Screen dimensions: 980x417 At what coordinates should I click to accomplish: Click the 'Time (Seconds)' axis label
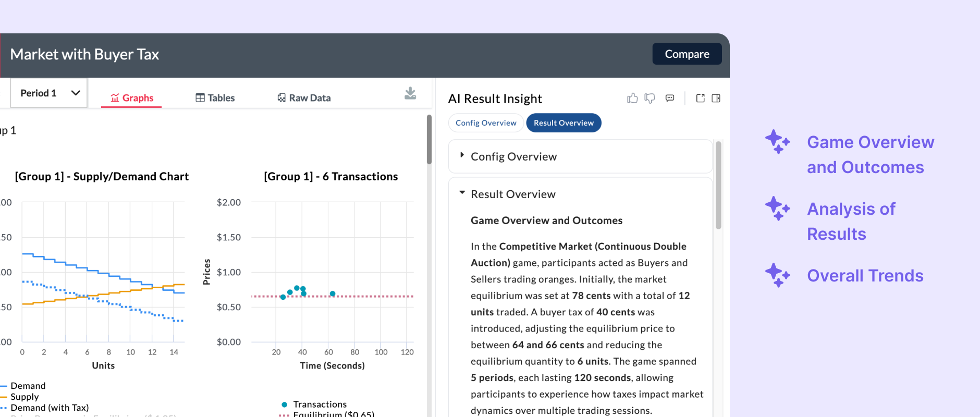(x=332, y=365)
